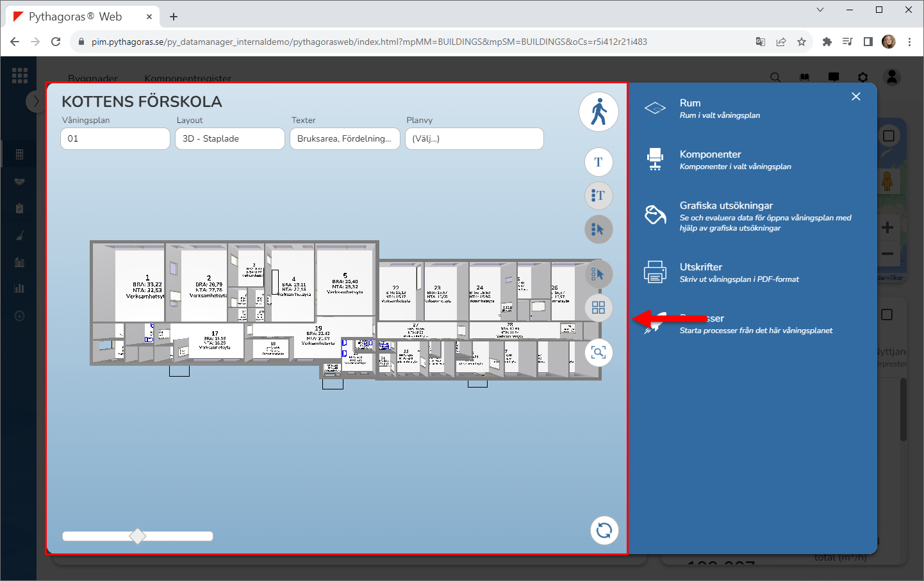Close the blue side panel

pyautogui.click(x=856, y=97)
